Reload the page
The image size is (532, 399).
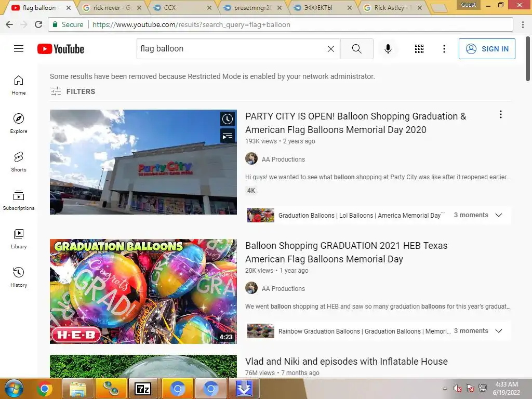tap(38, 24)
